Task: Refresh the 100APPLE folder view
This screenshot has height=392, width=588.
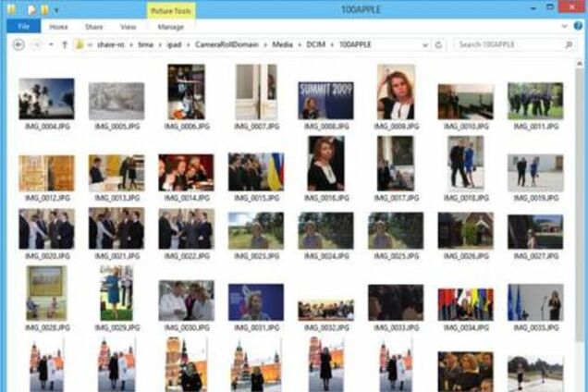Action: click(x=438, y=44)
